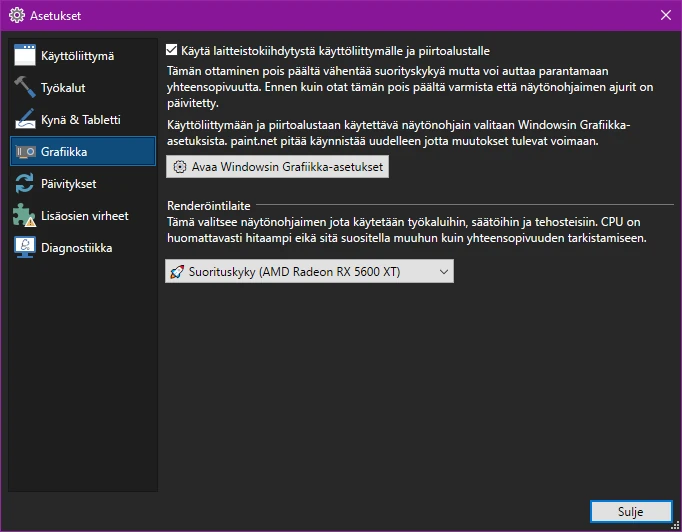Click the pen icon beside Kynä & Tabletti
This screenshot has height=532, width=682.
click(x=25, y=120)
